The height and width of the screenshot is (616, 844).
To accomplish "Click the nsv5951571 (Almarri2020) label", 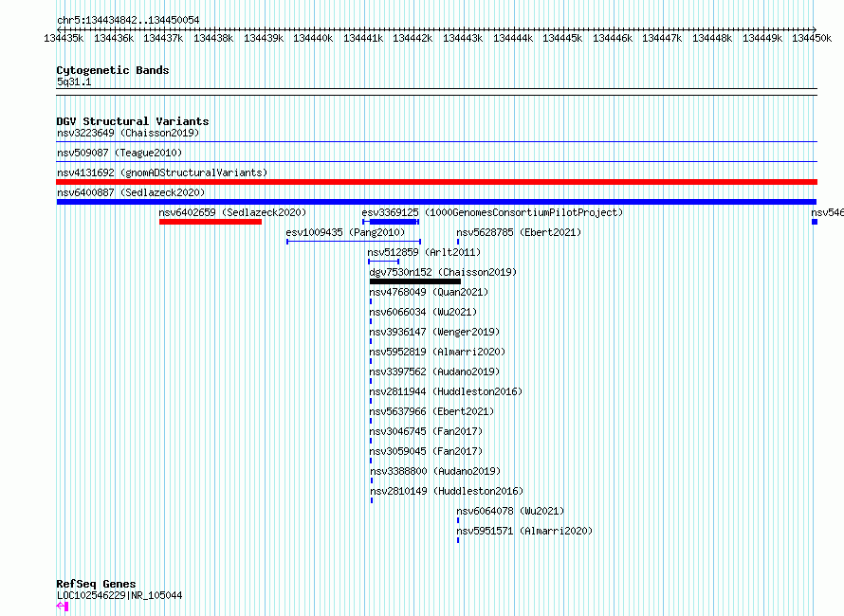I will 524,531.
